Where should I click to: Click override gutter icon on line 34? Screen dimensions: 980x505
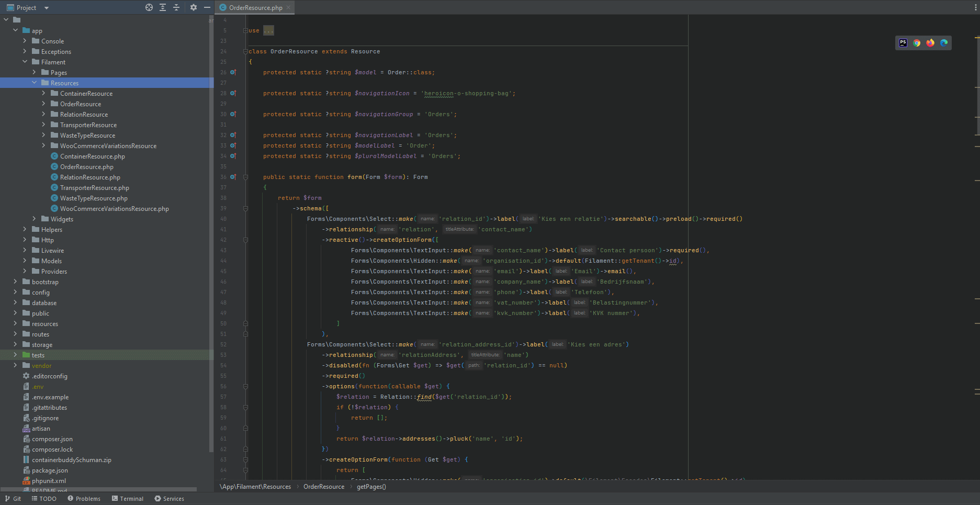[233, 156]
